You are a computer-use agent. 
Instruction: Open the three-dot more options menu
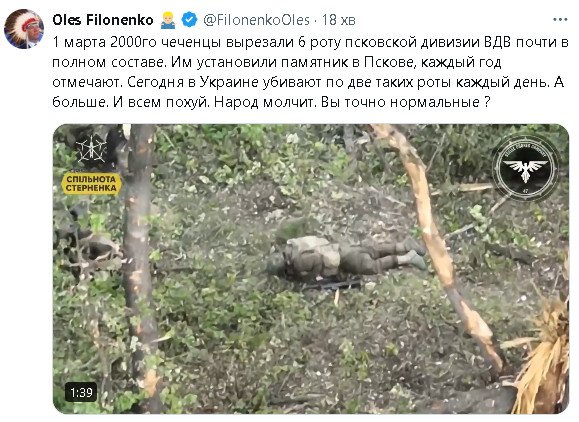560,20
